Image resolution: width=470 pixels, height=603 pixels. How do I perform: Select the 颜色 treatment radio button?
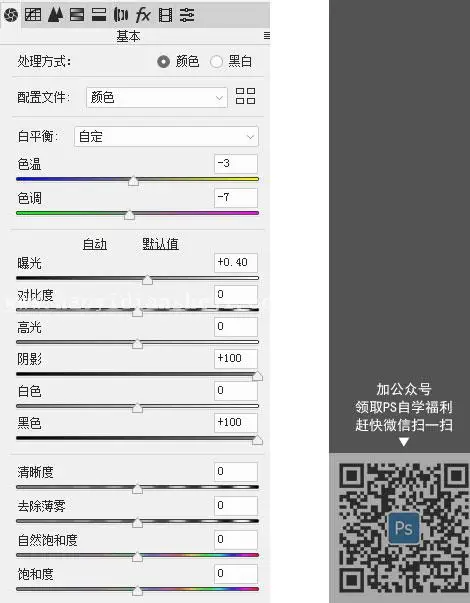(x=163, y=62)
